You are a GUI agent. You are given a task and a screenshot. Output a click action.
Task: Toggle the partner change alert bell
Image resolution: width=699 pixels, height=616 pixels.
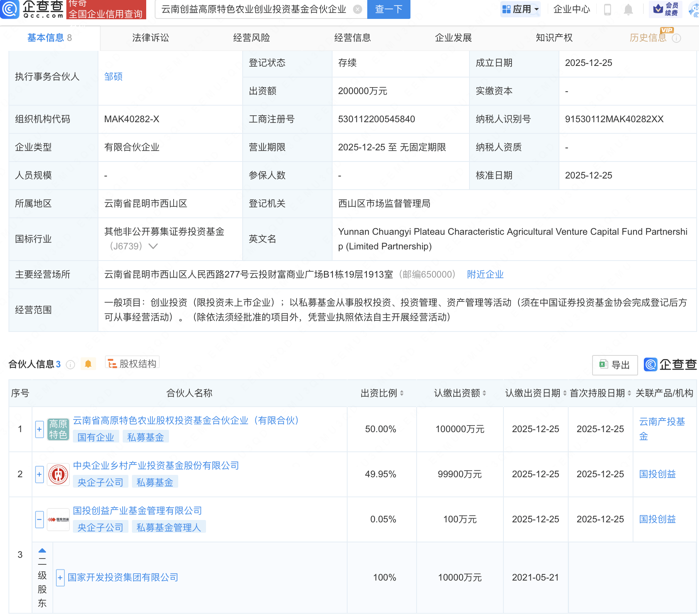click(88, 364)
